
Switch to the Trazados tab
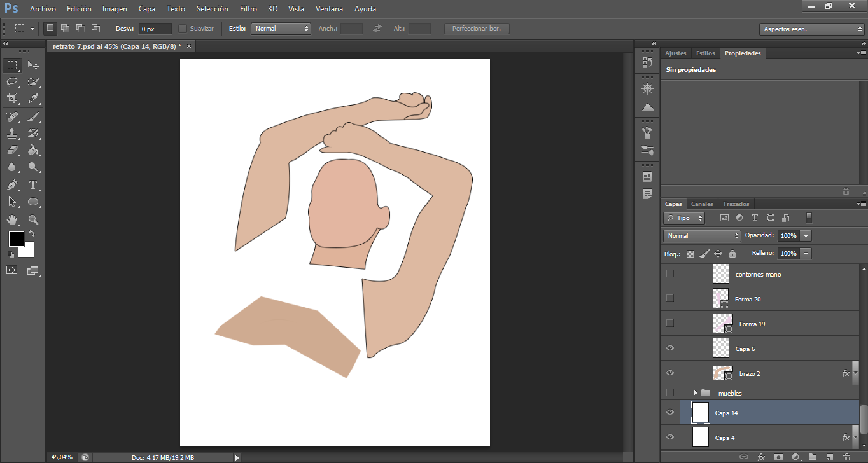tap(736, 204)
